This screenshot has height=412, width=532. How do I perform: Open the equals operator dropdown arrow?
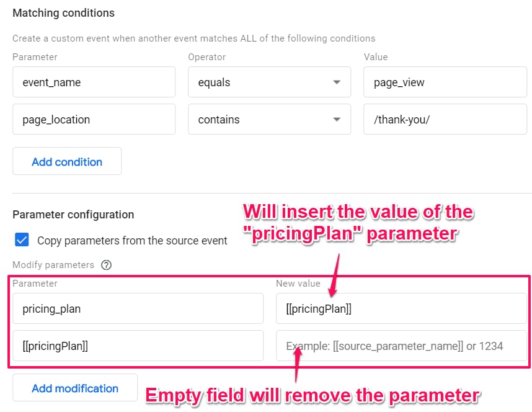coord(337,82)
